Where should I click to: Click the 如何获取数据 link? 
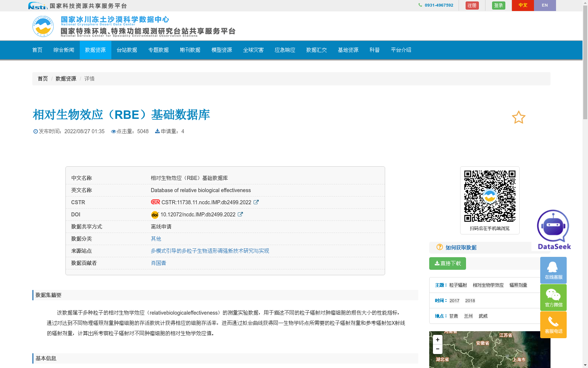[x=461, y=247]
